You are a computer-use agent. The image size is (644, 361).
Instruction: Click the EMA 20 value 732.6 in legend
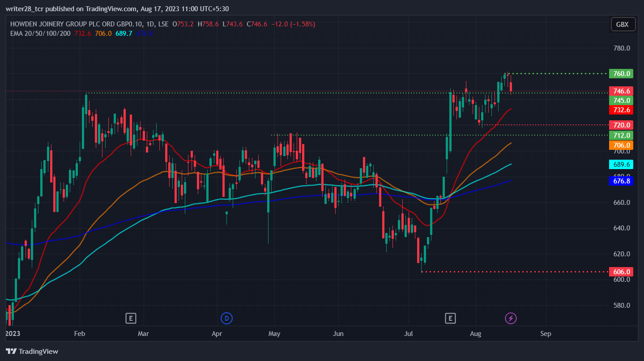point(83,33)
